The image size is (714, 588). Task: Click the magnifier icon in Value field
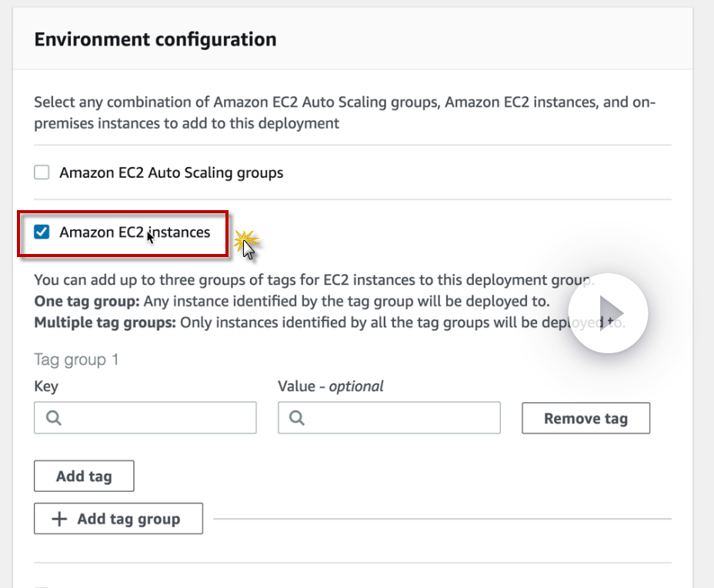coord(297,418)
